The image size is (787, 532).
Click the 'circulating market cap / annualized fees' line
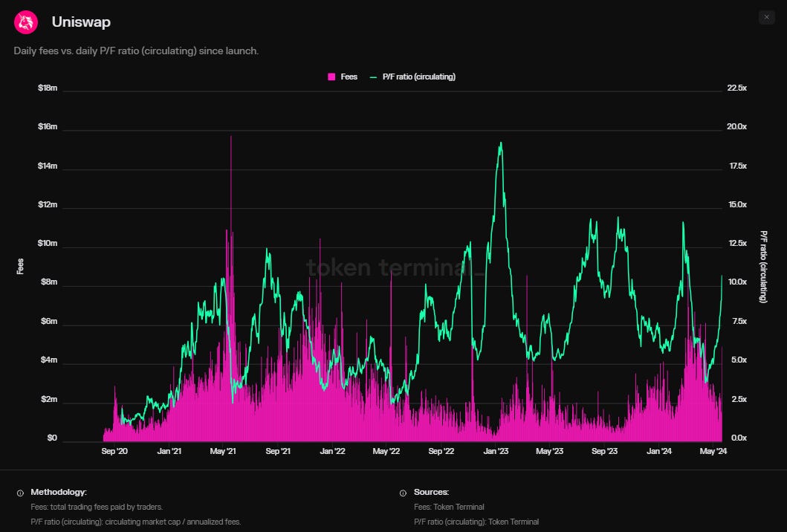135,522
